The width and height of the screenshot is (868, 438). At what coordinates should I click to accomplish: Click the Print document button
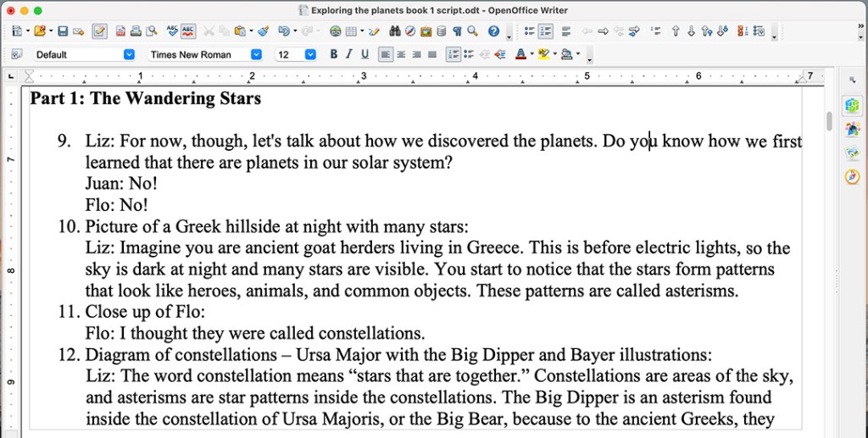point(136,31)
